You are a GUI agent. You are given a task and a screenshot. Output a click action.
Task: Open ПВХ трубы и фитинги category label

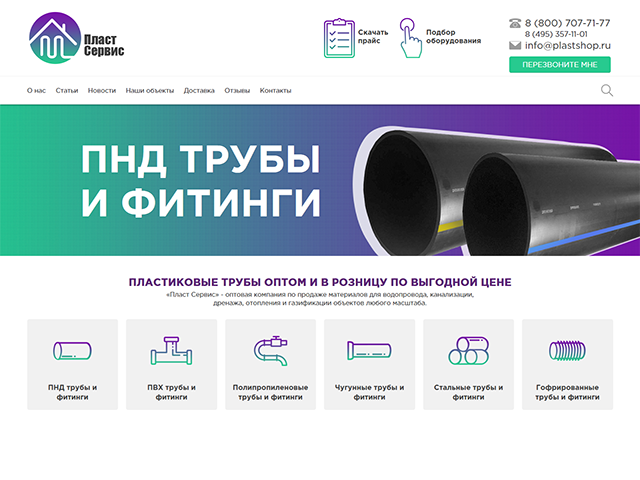[171, 392]
